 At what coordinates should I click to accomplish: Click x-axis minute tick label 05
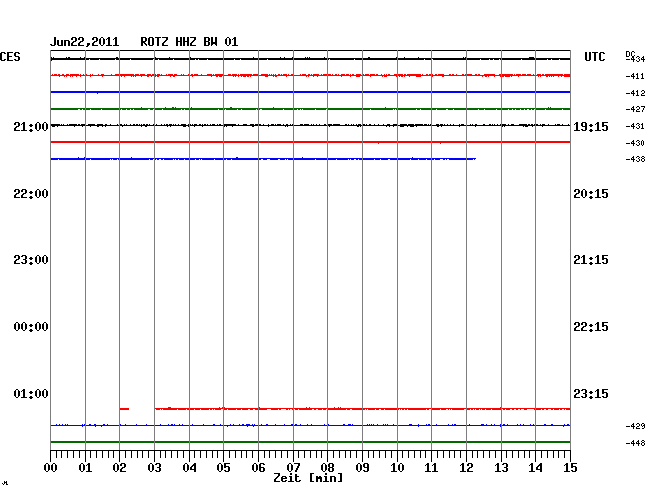(x=223, y=468)
